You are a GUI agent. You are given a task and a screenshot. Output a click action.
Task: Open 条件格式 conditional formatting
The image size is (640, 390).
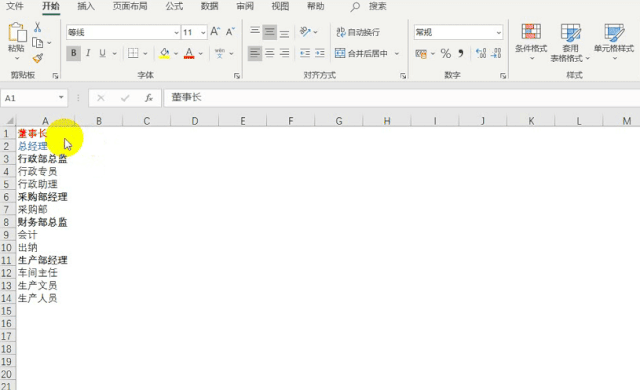tap(531, 42)
